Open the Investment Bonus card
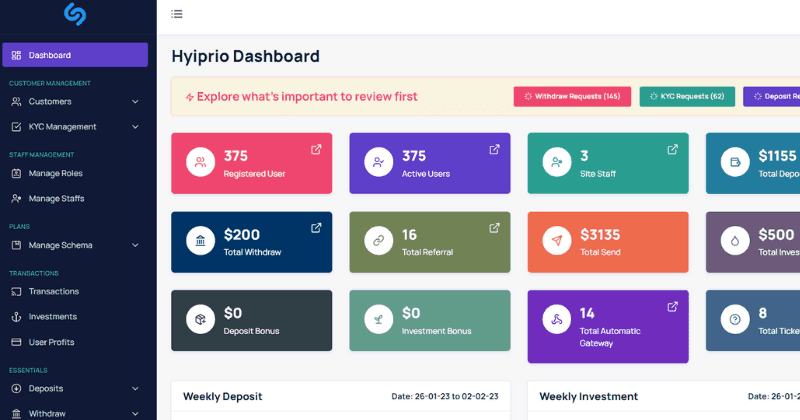This screenshot has width=800, height=420. 429,320
